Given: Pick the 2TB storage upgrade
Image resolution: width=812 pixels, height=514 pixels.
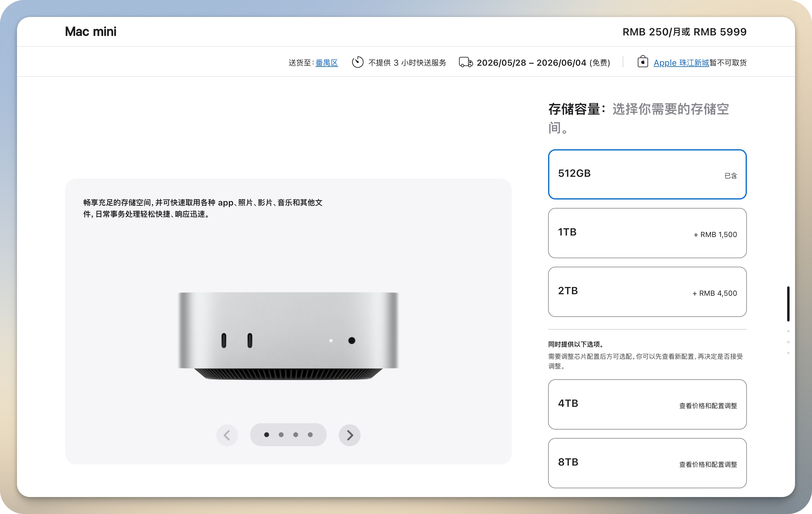Looking at the screenshot, I should [647, 292].
